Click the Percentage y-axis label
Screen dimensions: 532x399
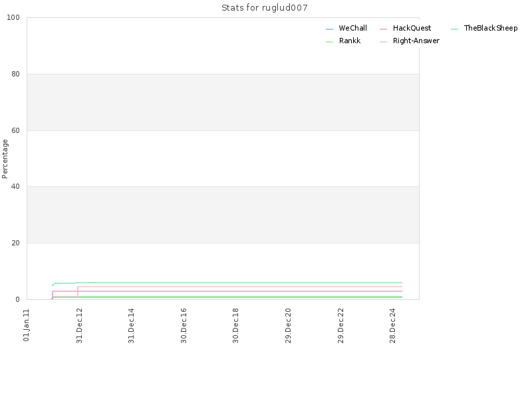tap(5, 159)
